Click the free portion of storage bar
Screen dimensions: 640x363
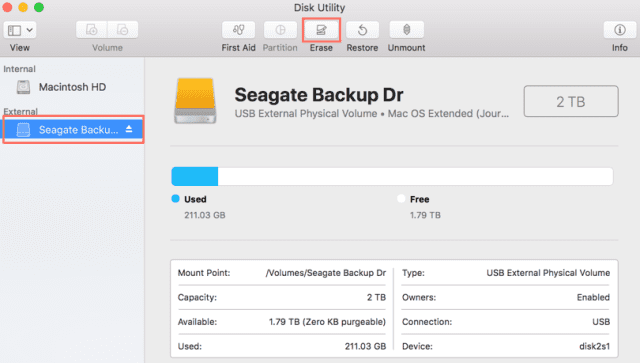pos(415,176)
